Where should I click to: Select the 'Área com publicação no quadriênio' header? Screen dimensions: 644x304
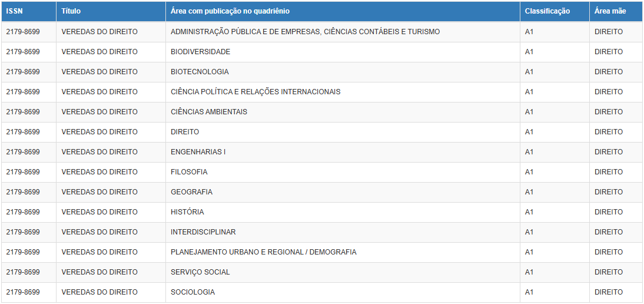(x=230, y=11)
